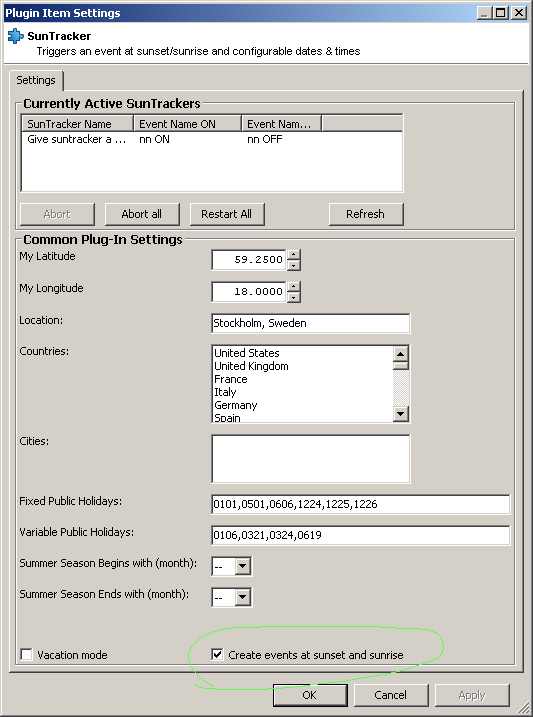Screen dimensions: 533x717
Task: Click Countries list scroll-down arrow
Action: click(400, 414)
